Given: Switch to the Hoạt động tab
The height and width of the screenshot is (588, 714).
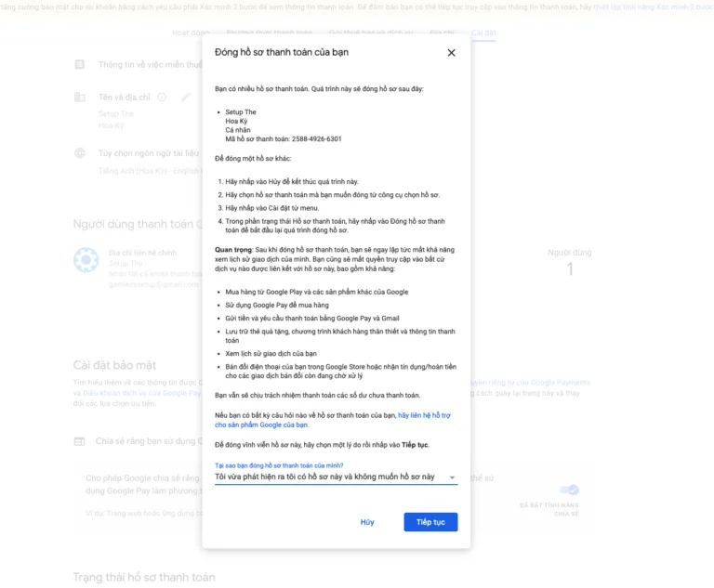Looking at the screenshot, I should 190,33.
